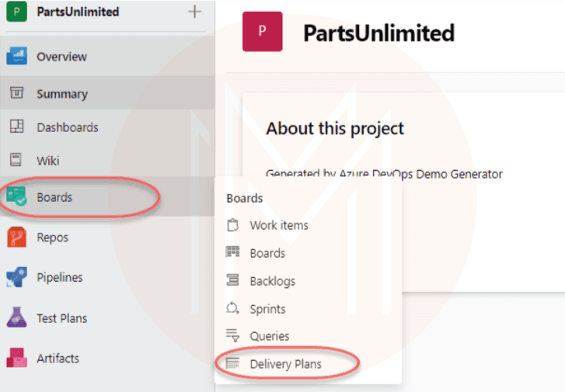Click the PartsUnlimited project name in sidebar
The height and width of the screenshot is (392, 565).
(78, 12)
